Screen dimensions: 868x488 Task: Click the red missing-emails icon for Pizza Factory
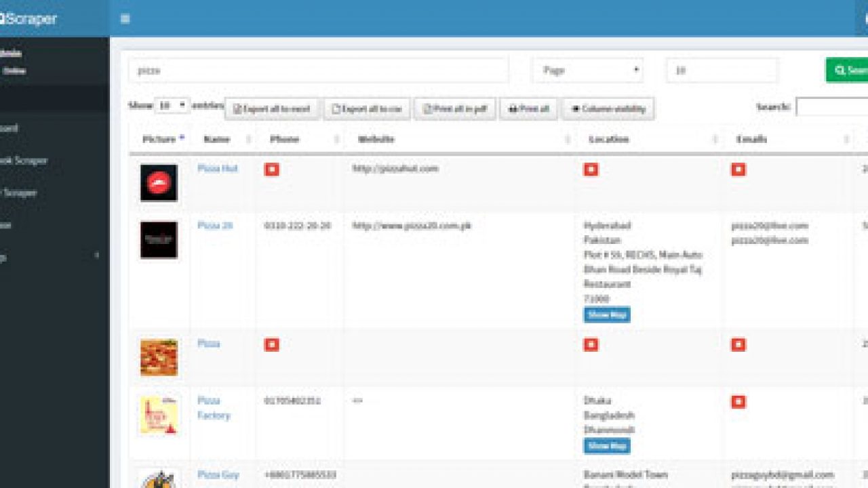pos(738,401)
